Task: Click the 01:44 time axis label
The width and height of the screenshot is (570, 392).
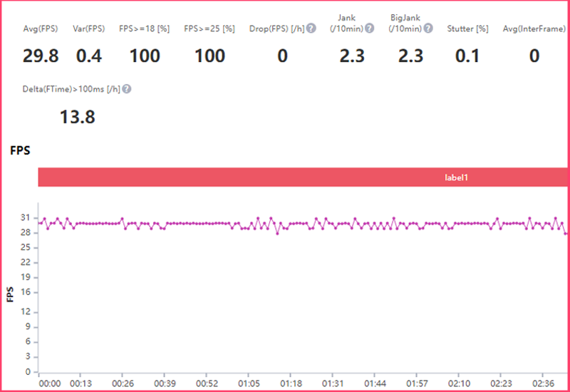Action: [x=375, y=383]
